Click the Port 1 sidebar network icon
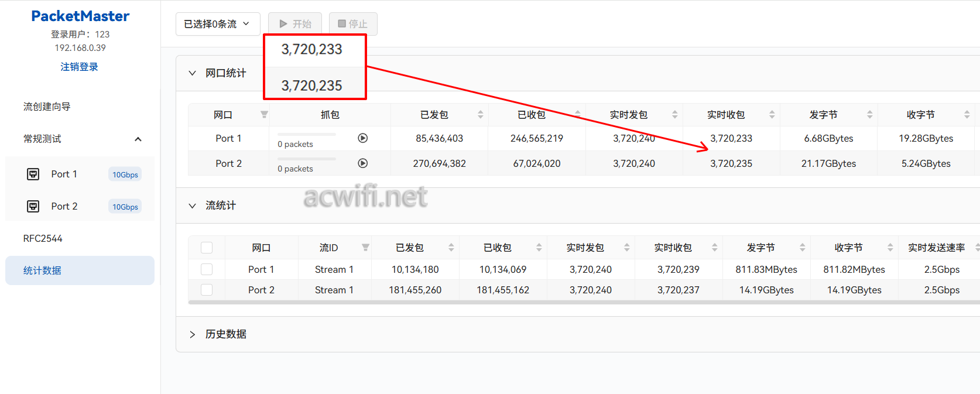Viewport: 980px width, 394px height. [x=33, y=174]
